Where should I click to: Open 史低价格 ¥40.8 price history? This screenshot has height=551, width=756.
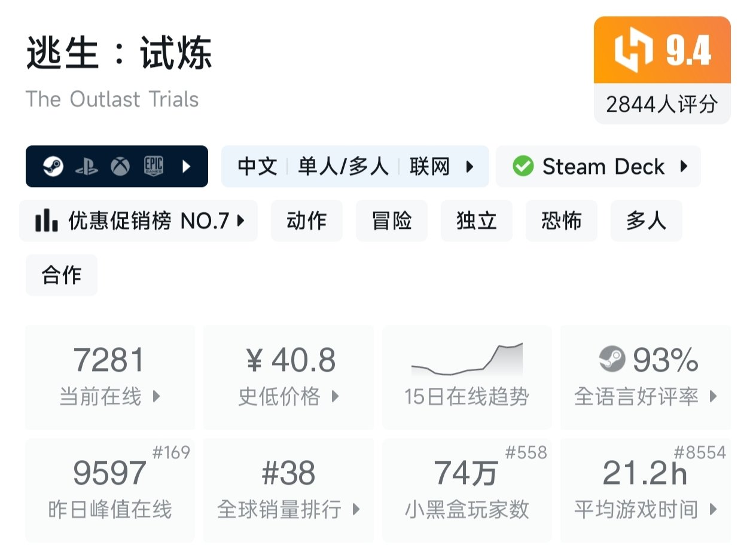[x=289, y=376]
